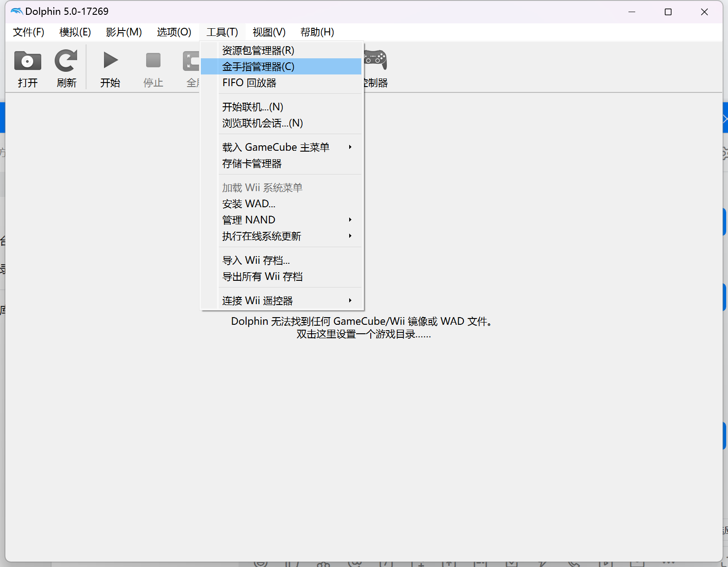The image size is (728, 567).
Task: Open the FIFO 回放器 entry
Action: tap(281, 83)
